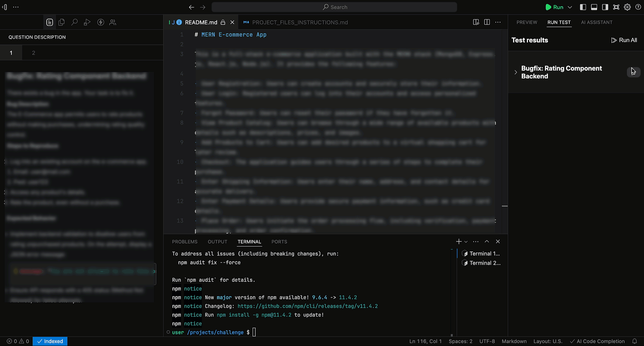The height and width of the screenshot is (346, 644).
Task: Open the PROBLEMS tab in the panel
Action: [184, 241]
